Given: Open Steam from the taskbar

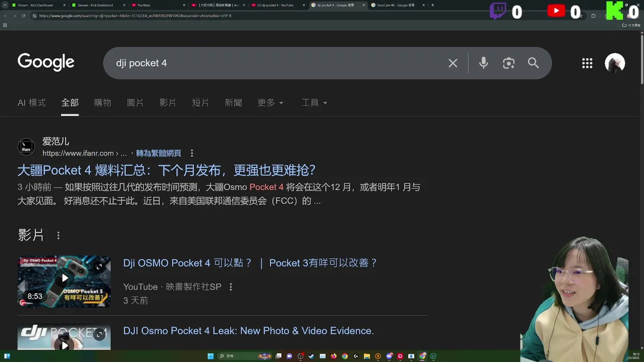Looking at the screenshot, I should (311, 356).
